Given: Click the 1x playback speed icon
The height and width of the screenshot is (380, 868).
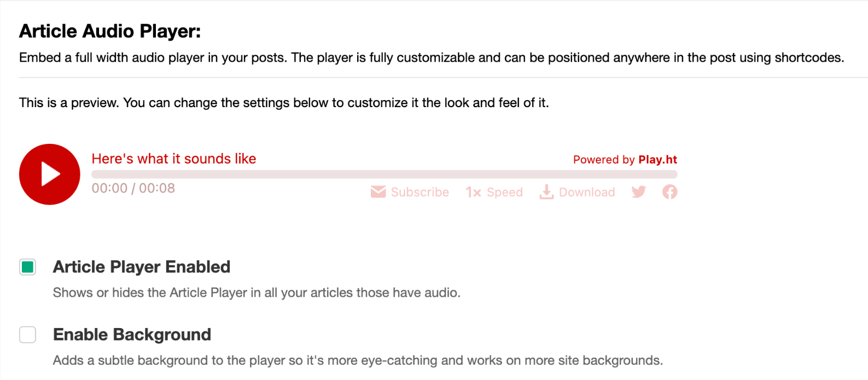Looking at the screenshot, I should click(473, 192).
